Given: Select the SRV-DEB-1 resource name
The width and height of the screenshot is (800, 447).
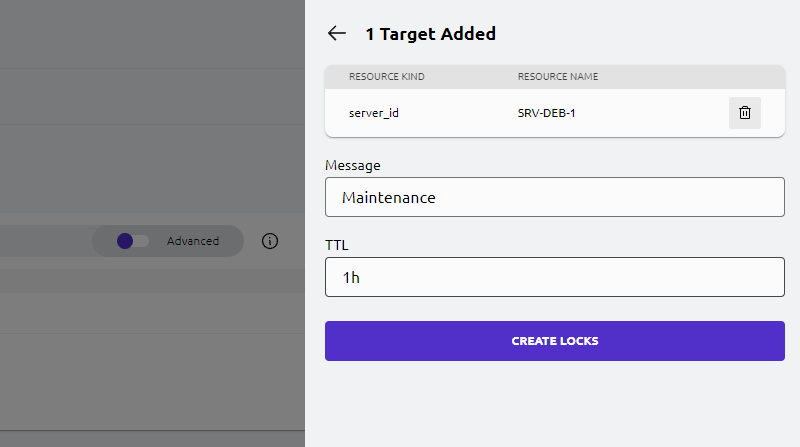Looking at the screenshot, I should pos(546,113).
